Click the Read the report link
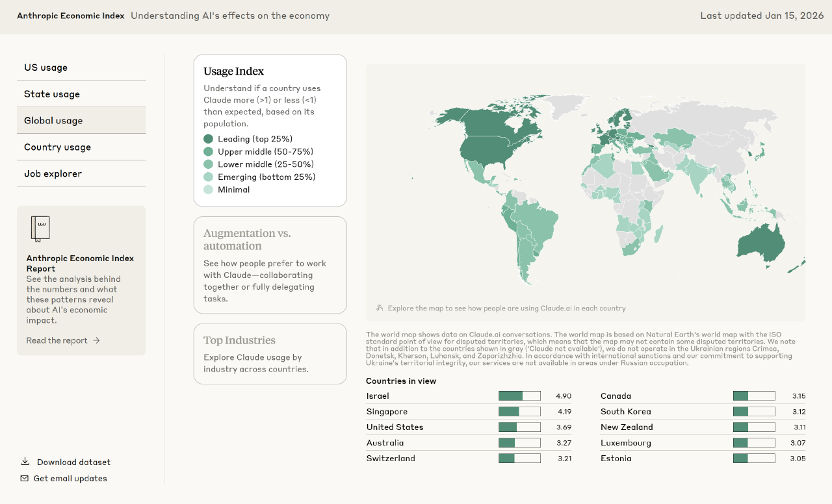Image resolution: width=832 pixels, height=504 pixels. pos(57,340)
